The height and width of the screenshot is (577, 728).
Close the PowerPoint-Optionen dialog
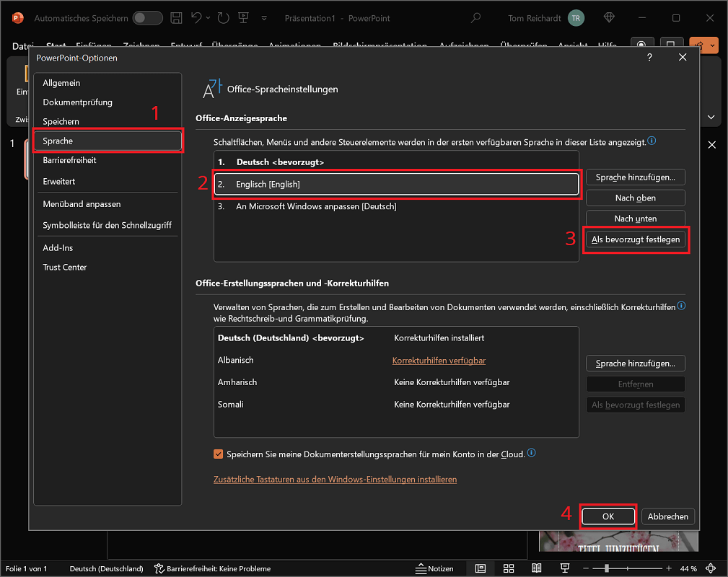(682, 57)
